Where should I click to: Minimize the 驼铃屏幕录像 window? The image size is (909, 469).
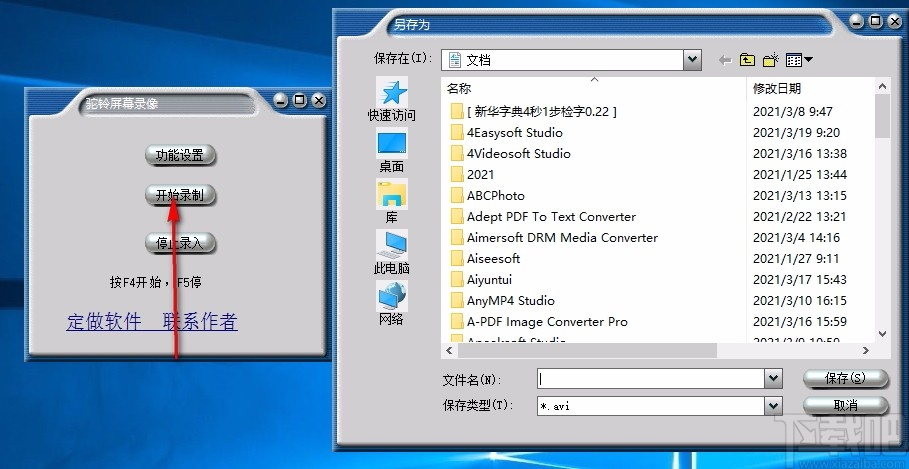click(281, 101)
